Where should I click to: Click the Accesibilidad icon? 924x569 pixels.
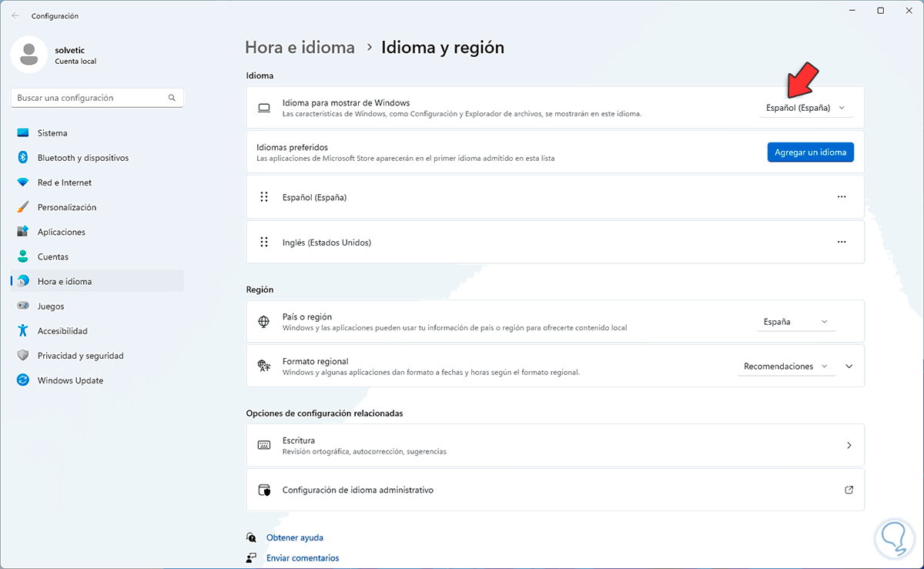(x=23, y=331)
